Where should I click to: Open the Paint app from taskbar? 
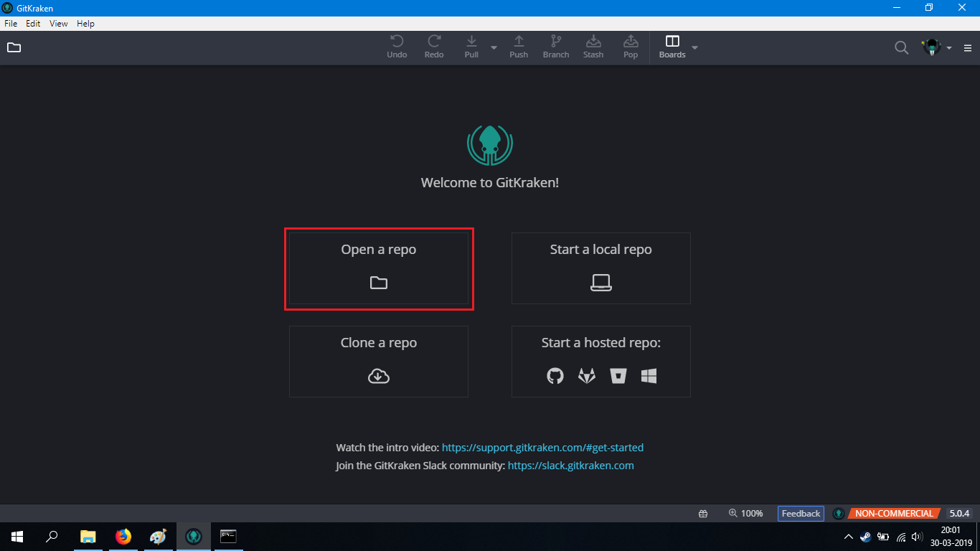pos(158,537)
